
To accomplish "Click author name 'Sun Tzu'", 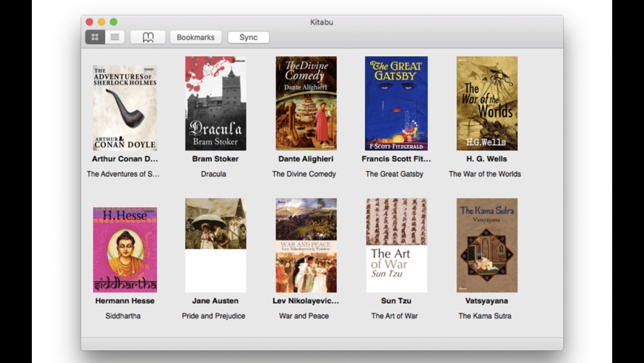I will click(x=396, y=301).
